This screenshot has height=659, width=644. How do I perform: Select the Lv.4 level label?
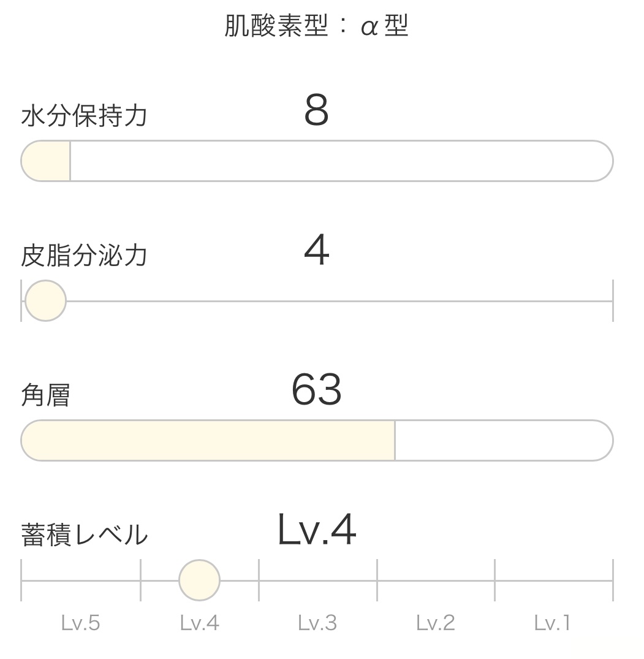tap(199, 622)
